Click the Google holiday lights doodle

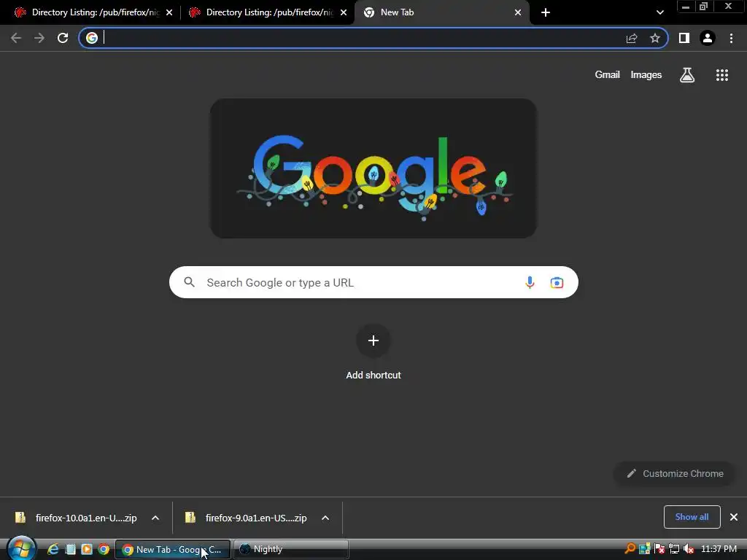373,168
